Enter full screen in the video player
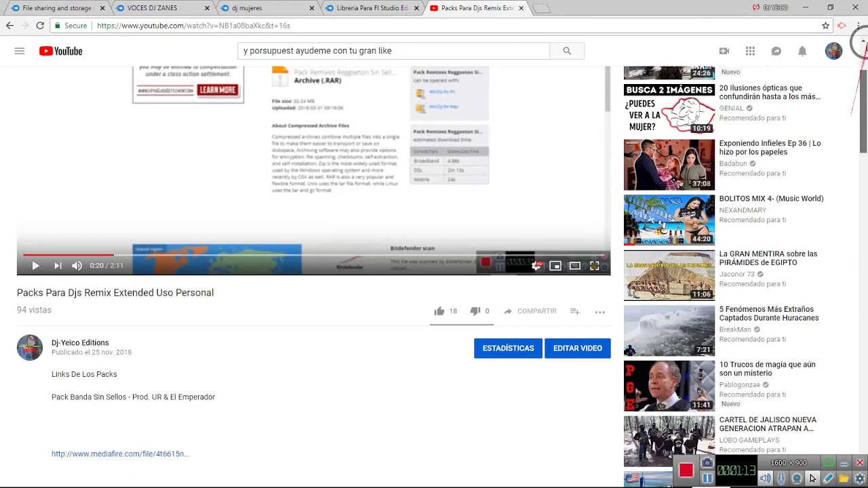This screenshot has width=868, height=488. point(594,266)
